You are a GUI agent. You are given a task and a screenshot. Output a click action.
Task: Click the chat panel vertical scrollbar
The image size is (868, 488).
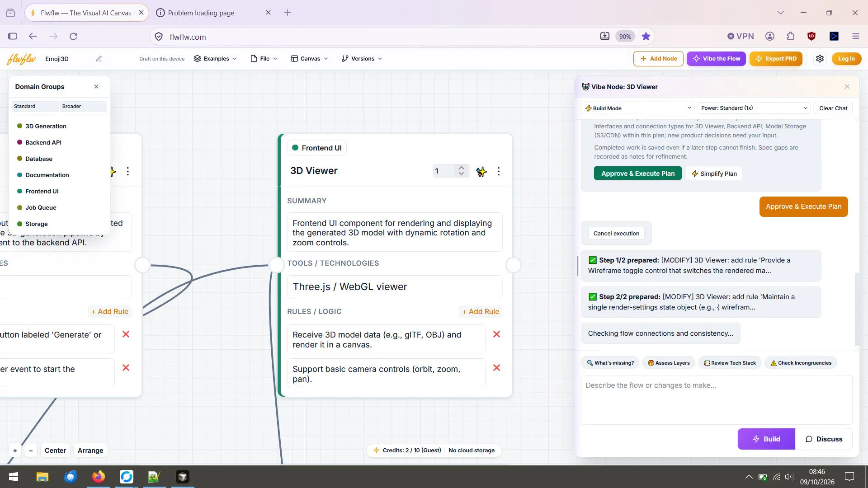(856, 310)
